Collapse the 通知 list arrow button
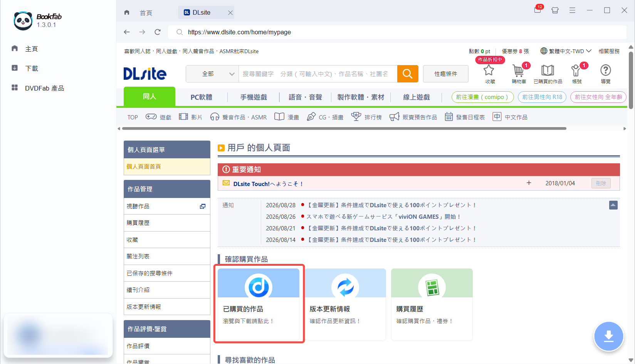This screenshot has width=635, height=364. tap(613, 205)
